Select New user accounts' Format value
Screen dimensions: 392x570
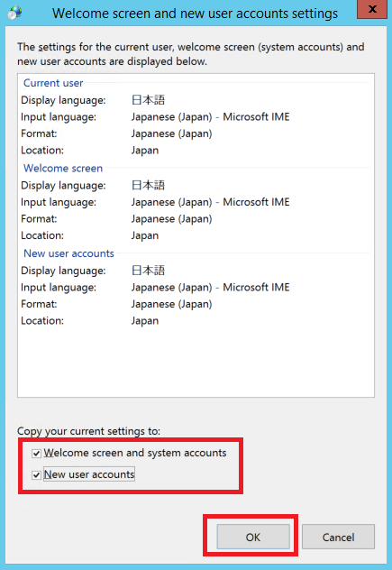[171, 304]
